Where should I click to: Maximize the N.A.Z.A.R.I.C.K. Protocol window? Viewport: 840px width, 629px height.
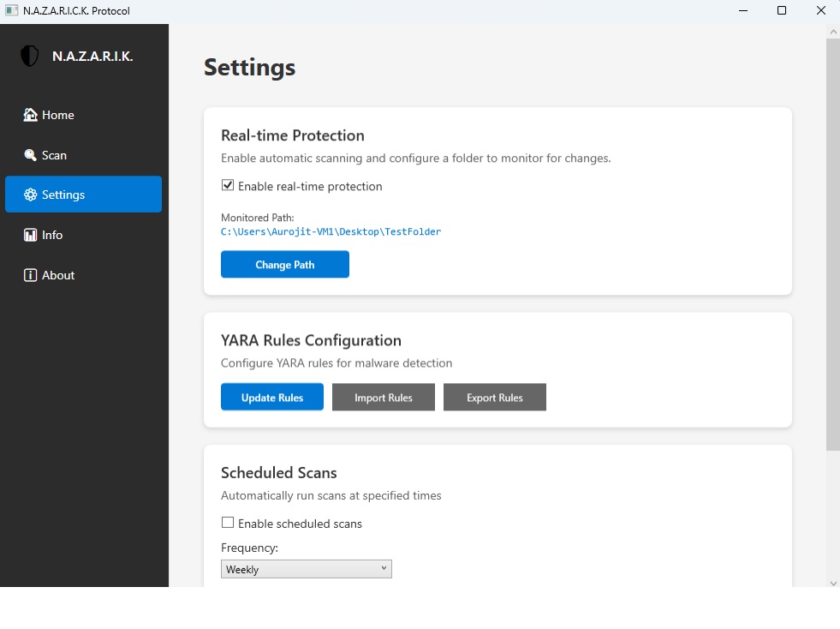[x=782, y=10]
